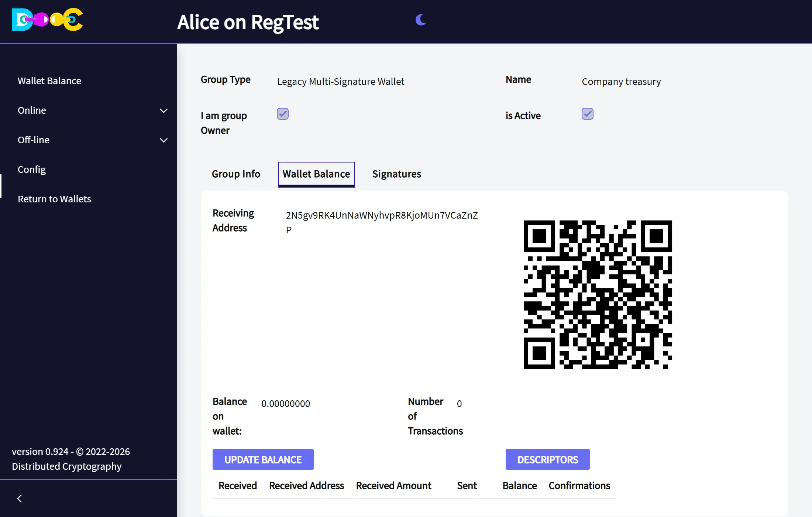Click the balance value 0.00000000
This screenshot has height=517, width=812.
tap(286, 404)
